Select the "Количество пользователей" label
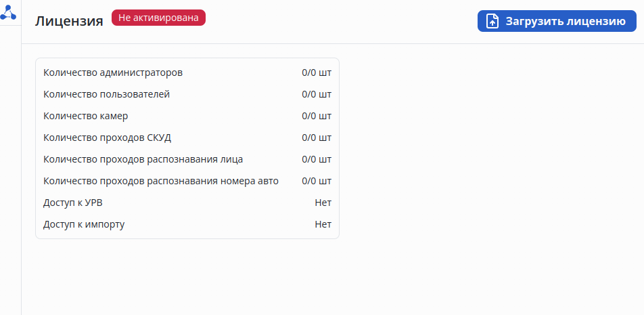 [x=106, y=94]
